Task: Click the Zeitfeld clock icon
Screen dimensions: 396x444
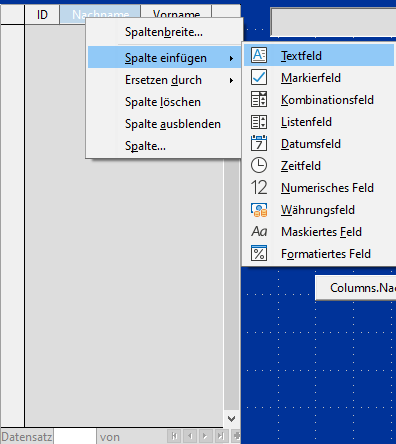Action: 259,166
